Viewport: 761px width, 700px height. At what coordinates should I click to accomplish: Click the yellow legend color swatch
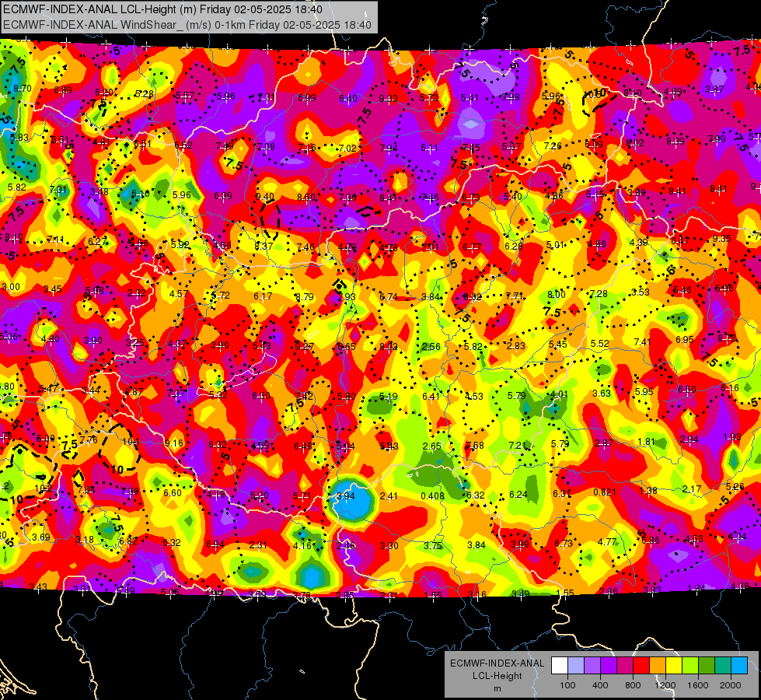pyautogui.click(x=674, y=665)
